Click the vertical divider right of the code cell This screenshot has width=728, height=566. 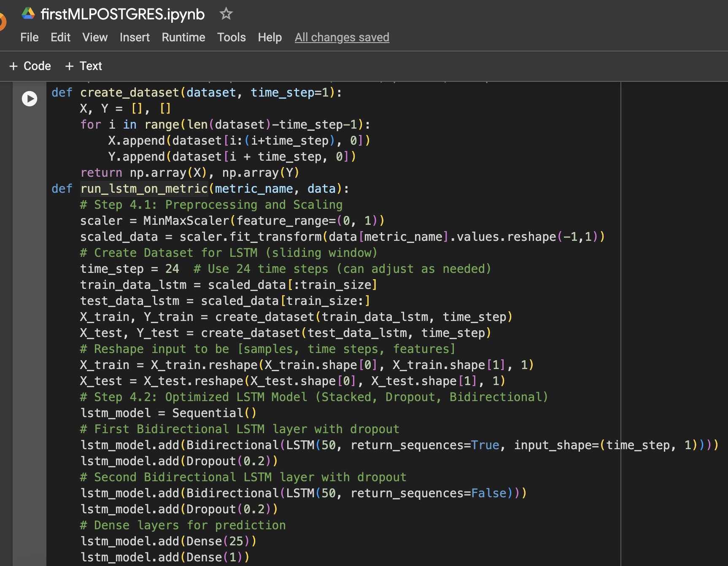pos(621,295)
